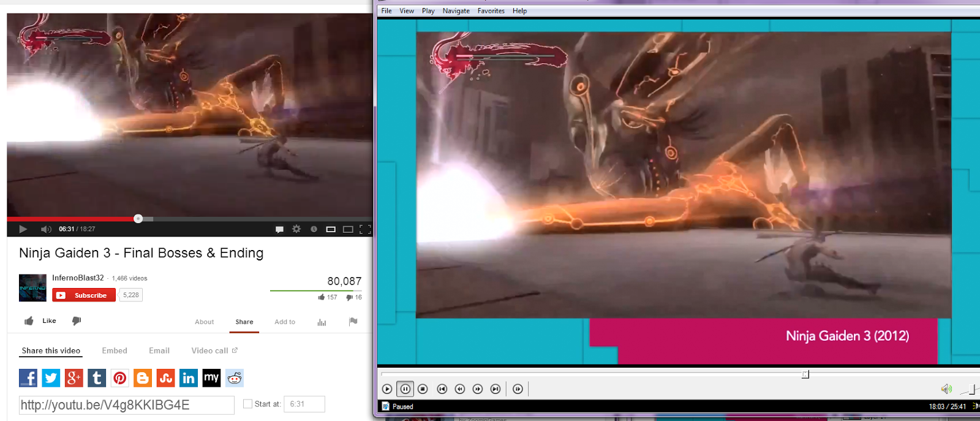
Task: Share video on Twitter
Action: (51, 378)
